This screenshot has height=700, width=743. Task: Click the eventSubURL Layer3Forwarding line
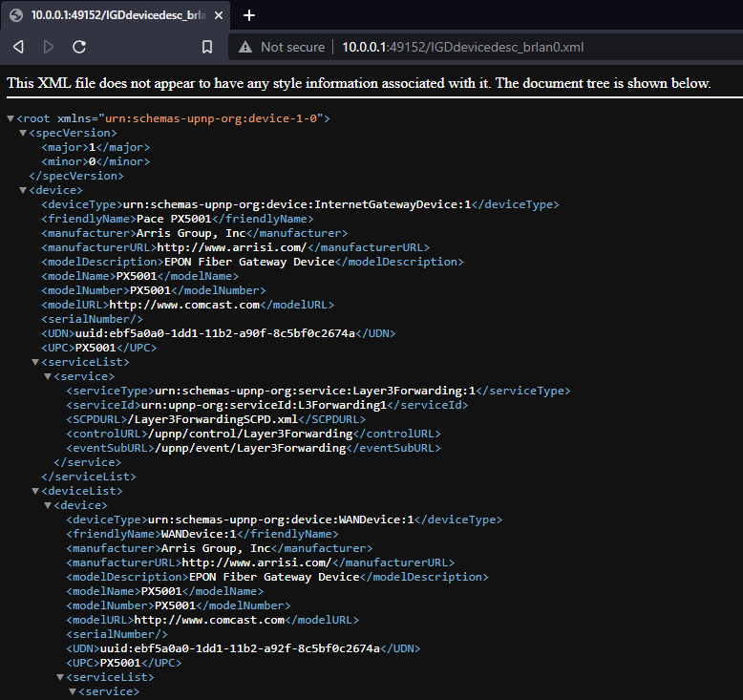253,448
